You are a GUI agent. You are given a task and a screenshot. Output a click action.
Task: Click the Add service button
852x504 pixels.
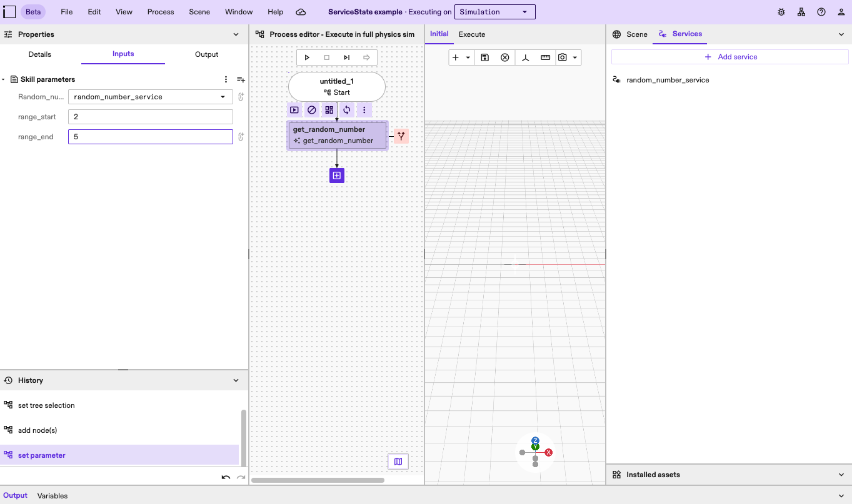pyautogui.click(x=729, y=57)
